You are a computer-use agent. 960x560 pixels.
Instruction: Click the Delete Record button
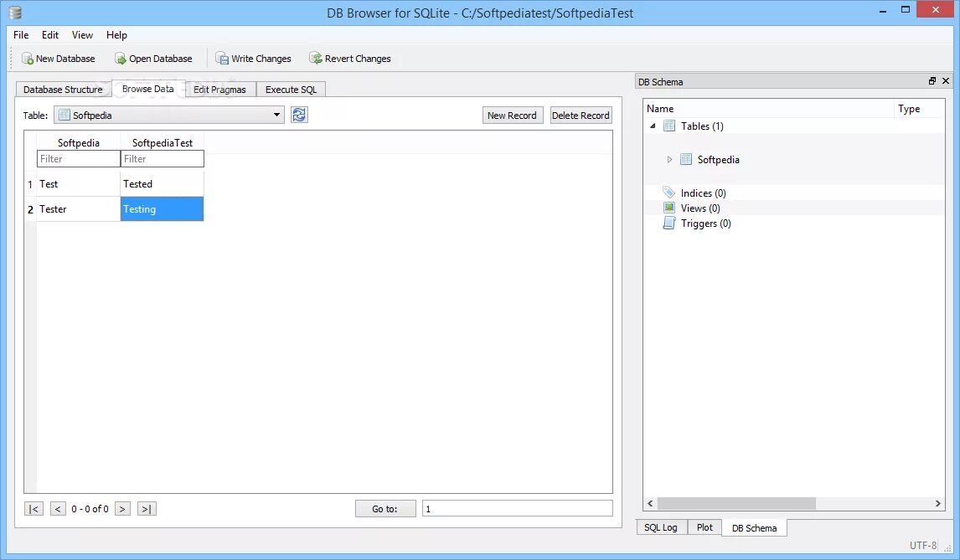tap(581, 115)
